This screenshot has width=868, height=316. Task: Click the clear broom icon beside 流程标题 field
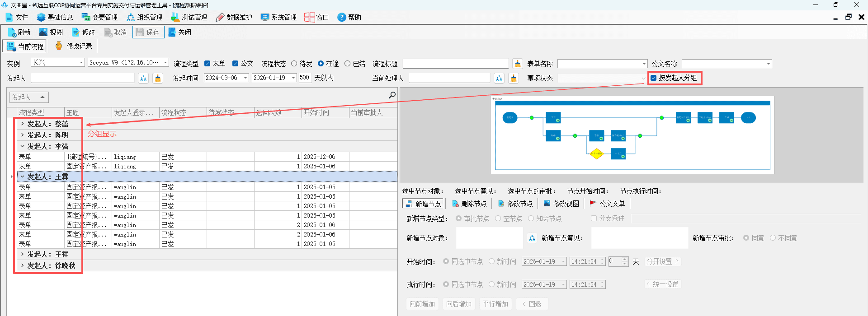(x=517, y=64)
